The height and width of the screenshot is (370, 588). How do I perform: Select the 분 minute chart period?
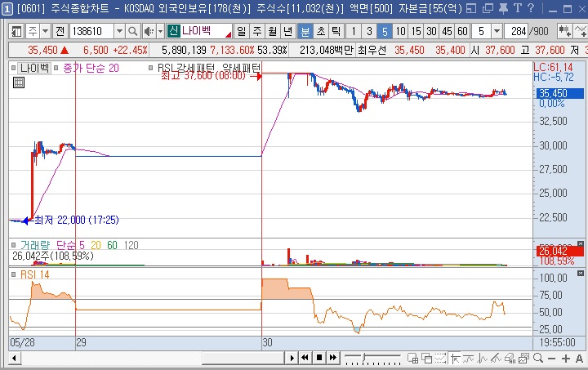point(305,31)
